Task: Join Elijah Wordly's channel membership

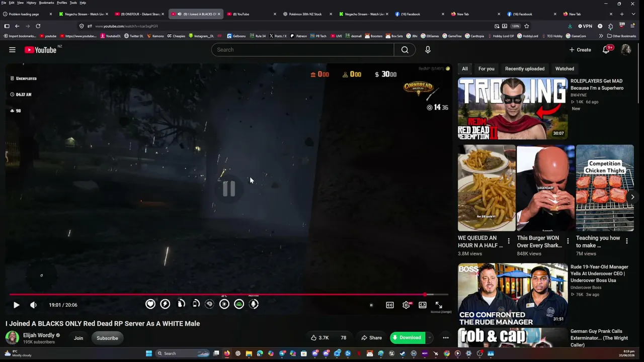Action: 78,338
